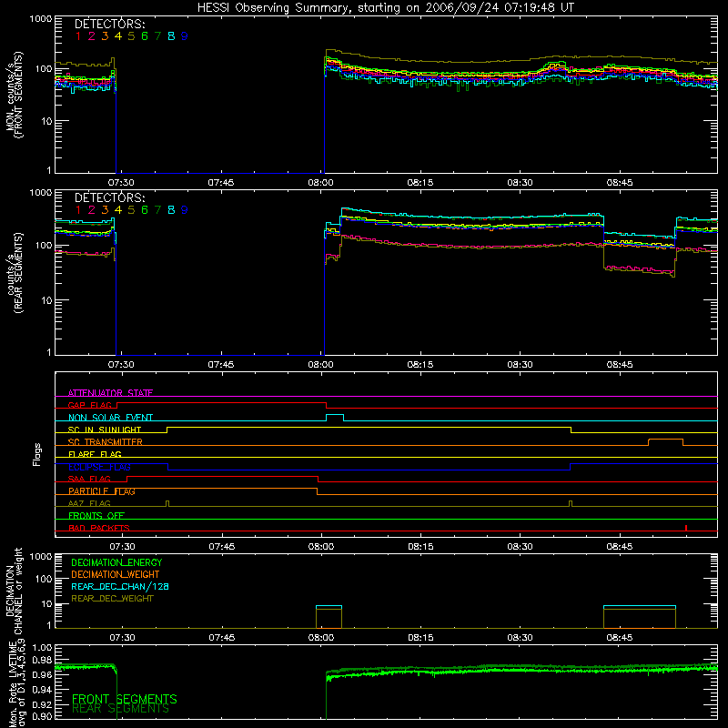Screen dimensions: 728x728
Task: Click the ATTENUATOR_STATE flag label
Action: pos(110,393)
